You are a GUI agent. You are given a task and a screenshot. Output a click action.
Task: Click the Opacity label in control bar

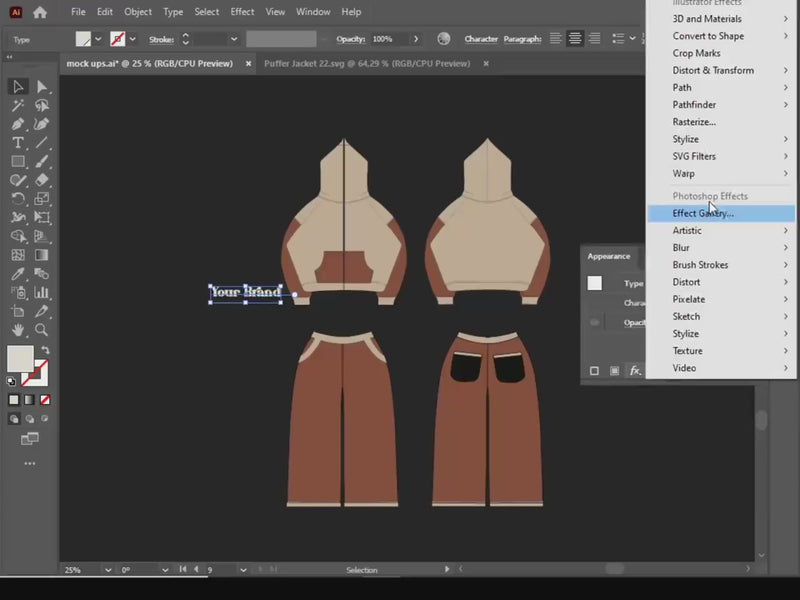tap(350, 39)
